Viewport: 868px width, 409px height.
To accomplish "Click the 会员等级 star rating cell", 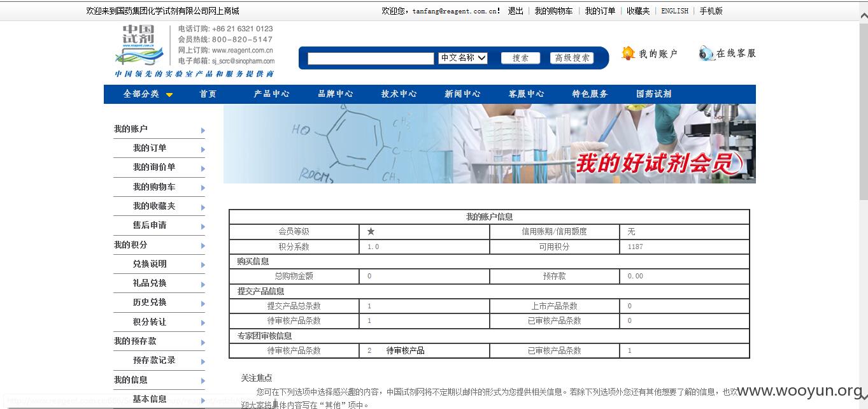I will pyautogui.click(x=424, y=231).
